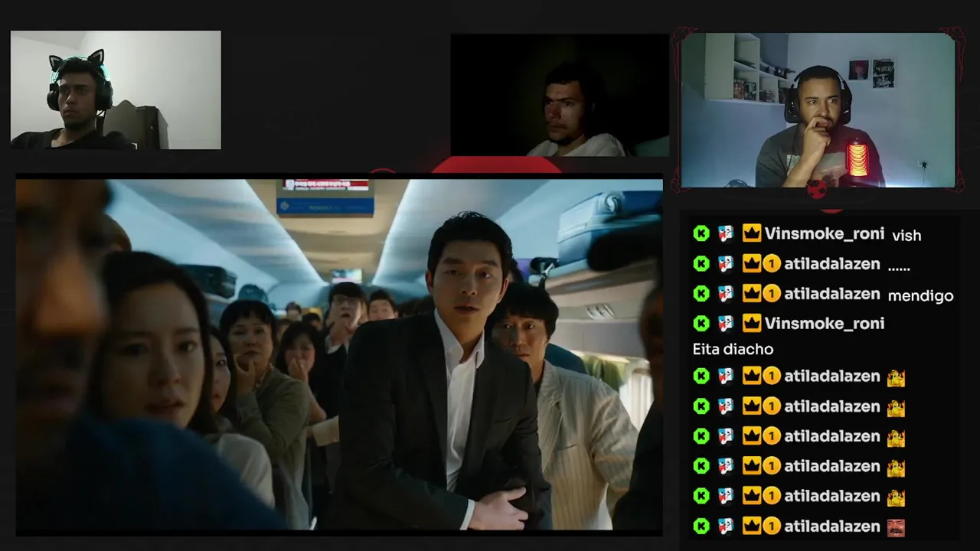
Task: Click the Kick badge on the row above 'Eita diacho'
Action: pyautogui.click(x=701, y=324)
